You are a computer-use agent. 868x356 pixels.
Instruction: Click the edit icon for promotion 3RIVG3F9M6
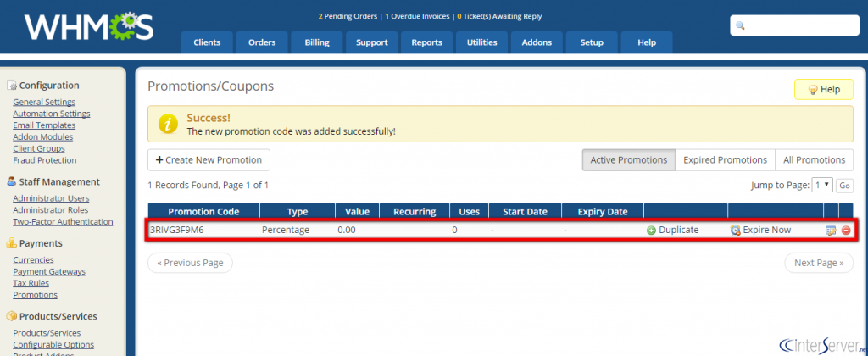831,231
